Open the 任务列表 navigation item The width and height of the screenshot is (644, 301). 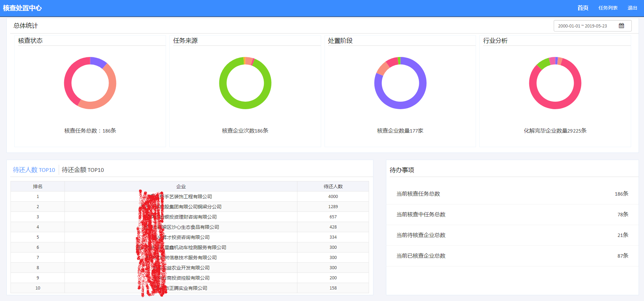(608, 8)
